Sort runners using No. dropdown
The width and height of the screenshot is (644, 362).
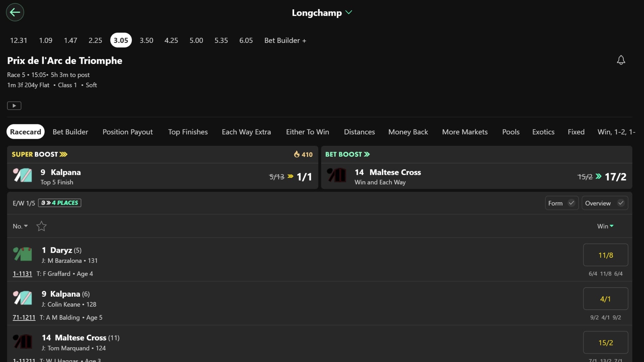20,226
